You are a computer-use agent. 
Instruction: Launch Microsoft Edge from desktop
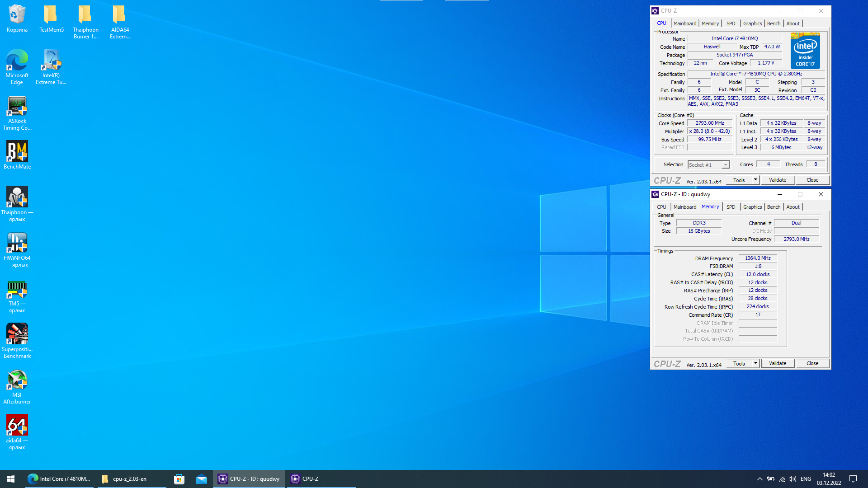coord(17,67)
